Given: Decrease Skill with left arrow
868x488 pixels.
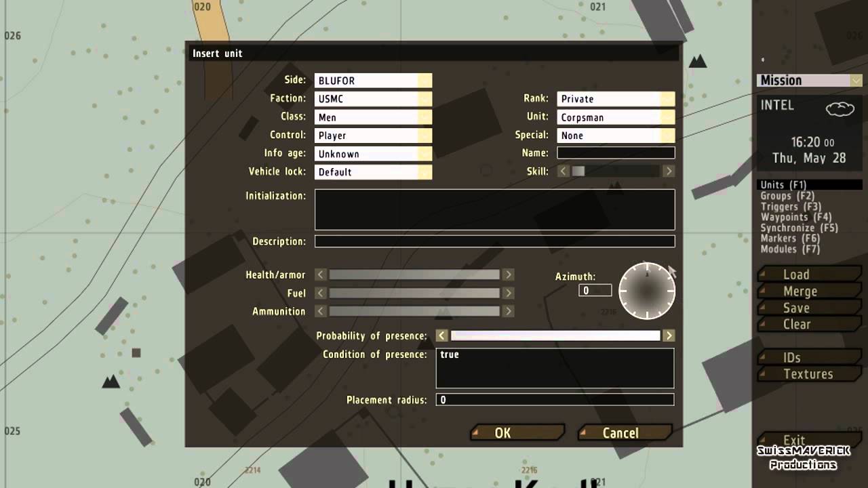Looking at the screenshot, I should pos(564,171).
